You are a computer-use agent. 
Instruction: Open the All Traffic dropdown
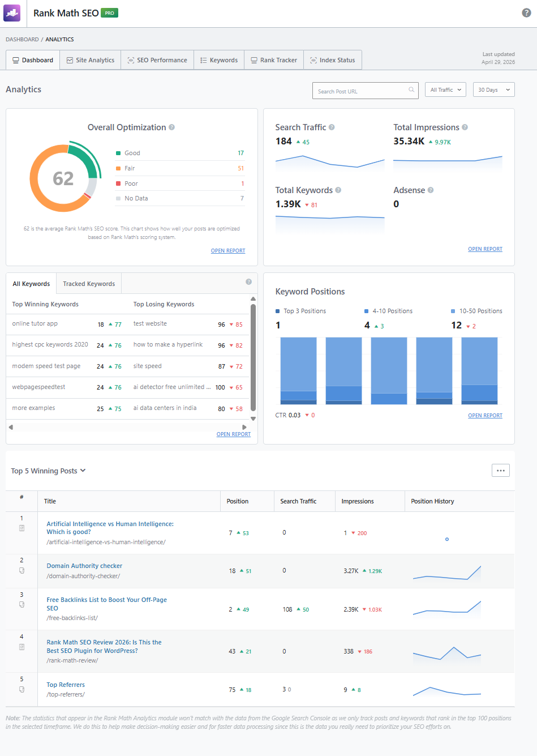tap(445, 90)
